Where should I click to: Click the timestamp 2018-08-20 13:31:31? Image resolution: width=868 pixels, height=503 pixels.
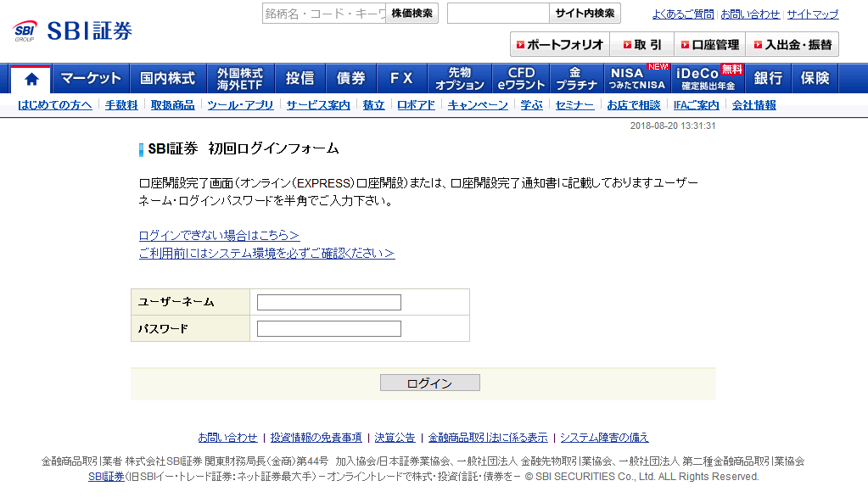click(673, 126)
